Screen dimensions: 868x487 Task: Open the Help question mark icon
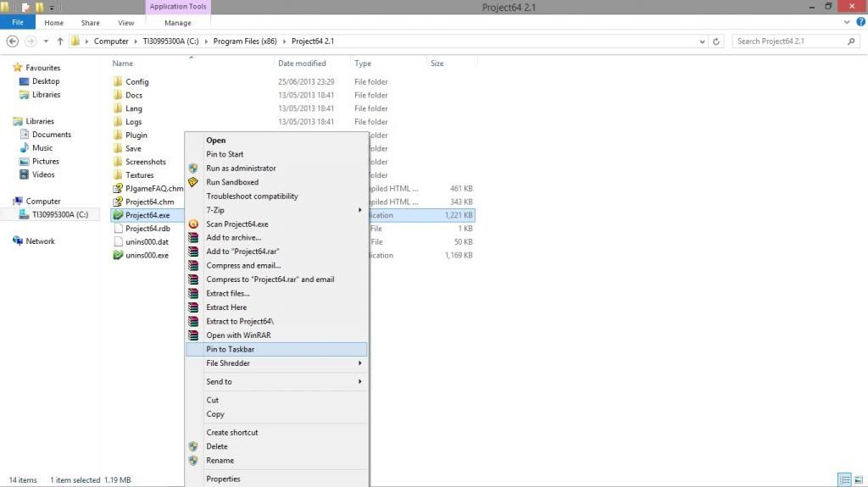pos(861,22)
